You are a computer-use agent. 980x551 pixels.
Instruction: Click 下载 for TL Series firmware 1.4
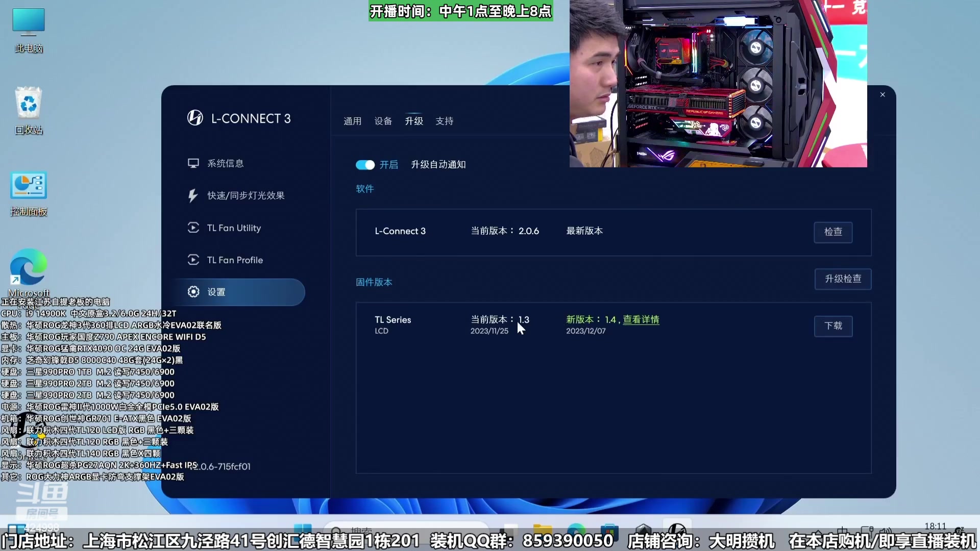coord(833,326)
